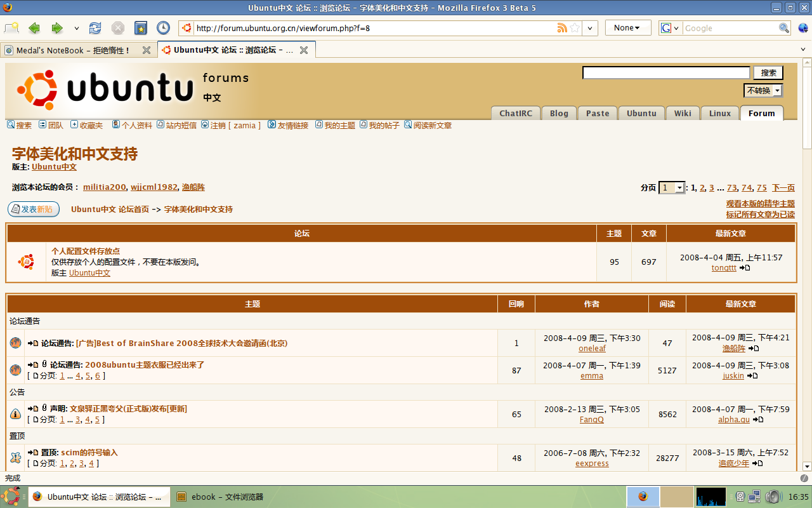Open 观看本版的精华主题 link
Viewport: 812px width, 508px height.
tap(761, 204)
